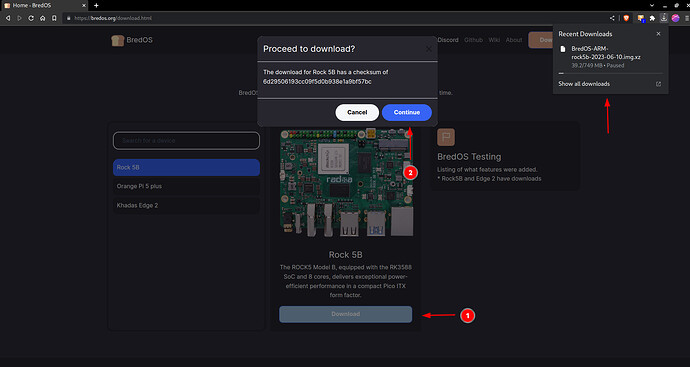Close the Recent Downloads popup

pyautogui.click(x=658, y=34)
